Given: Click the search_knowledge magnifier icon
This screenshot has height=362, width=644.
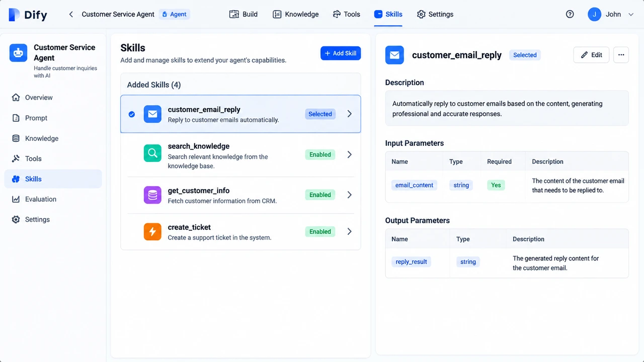Looking at the screenshot, I should [x=152, y=153].
